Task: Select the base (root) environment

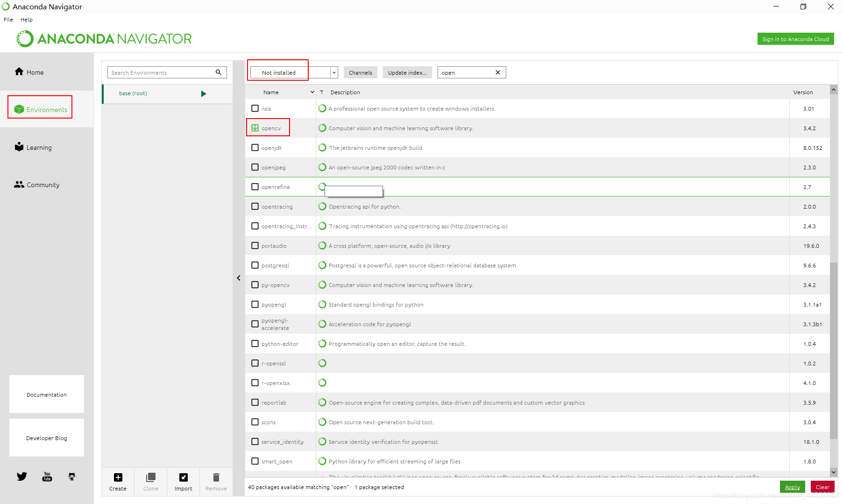Action: coord(167,93)
